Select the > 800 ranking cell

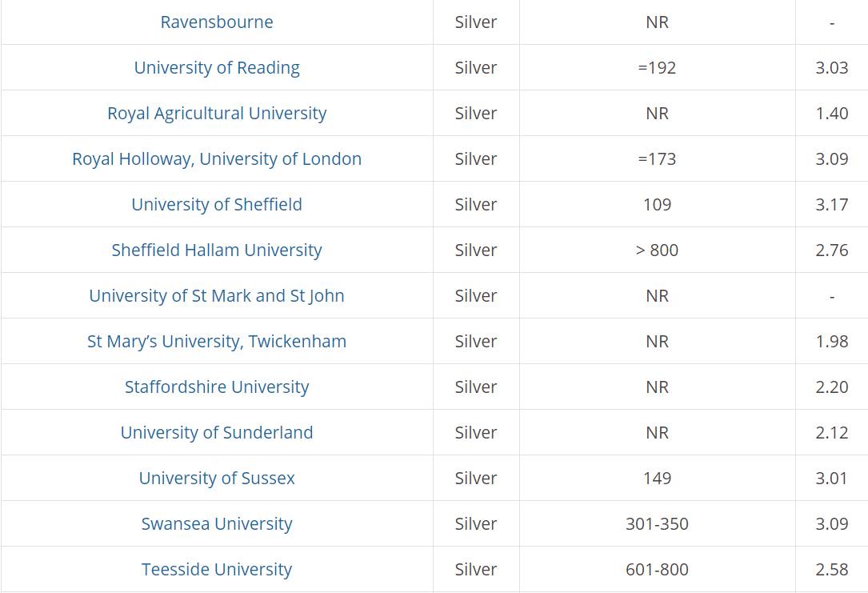[657, 250]
